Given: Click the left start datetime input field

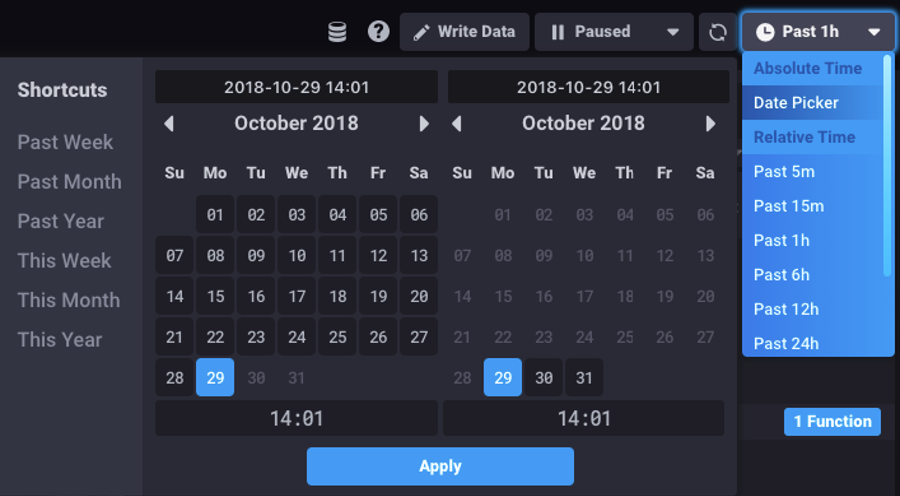Looking at the screenshot, I should click(296, 87).
